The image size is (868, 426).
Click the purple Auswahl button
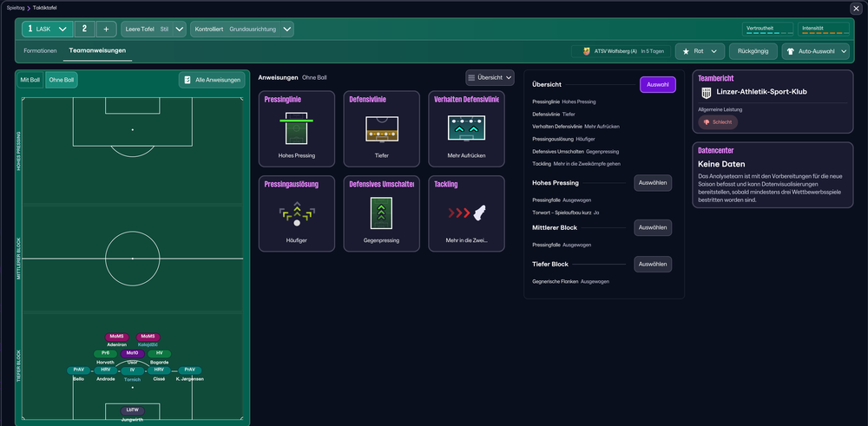(x=658, y=85)
